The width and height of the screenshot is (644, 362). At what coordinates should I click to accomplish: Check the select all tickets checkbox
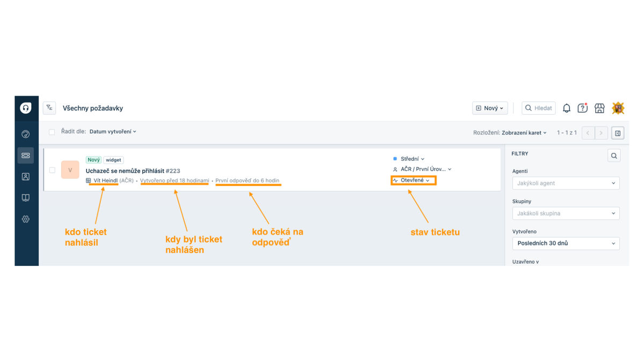click(52, 132)
